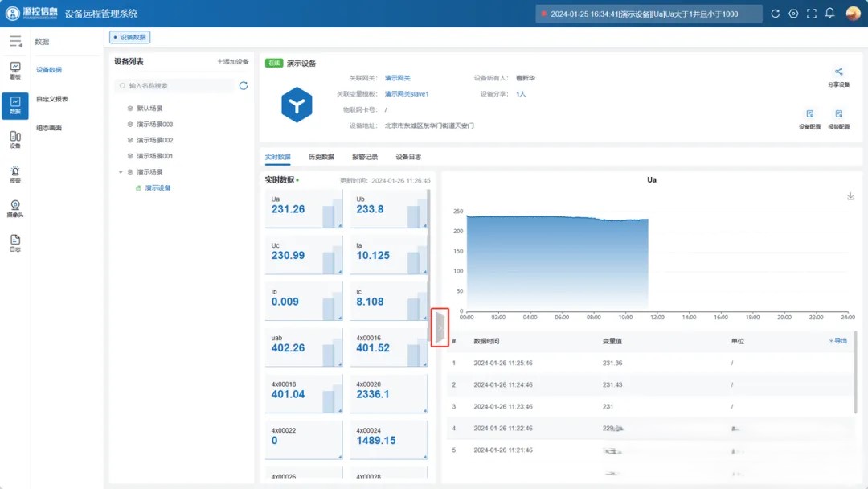This screenshot has width=868, height=489.
Task: Open the 演示网关slave1 template link
Action: (x=407, y=94)
